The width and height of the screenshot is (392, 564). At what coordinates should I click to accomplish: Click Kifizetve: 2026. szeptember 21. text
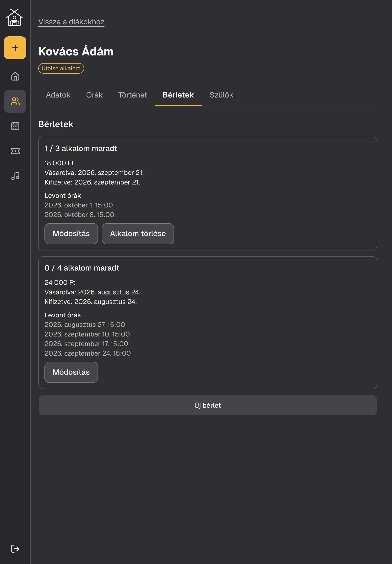(92, 182)
